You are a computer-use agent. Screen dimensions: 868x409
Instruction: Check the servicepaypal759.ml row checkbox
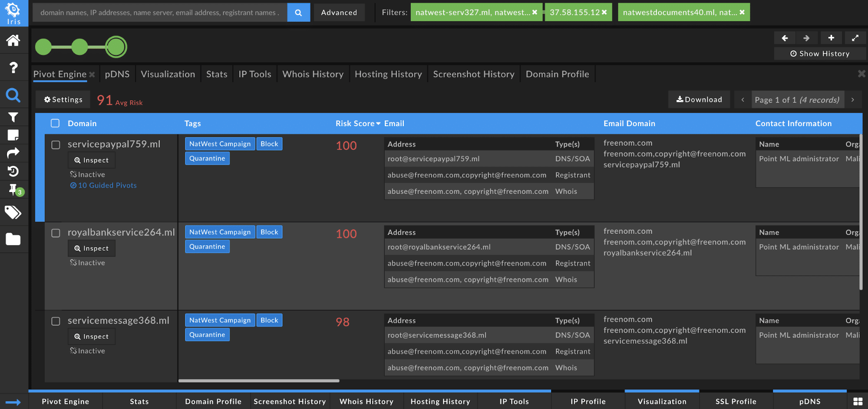pos(56,145)
